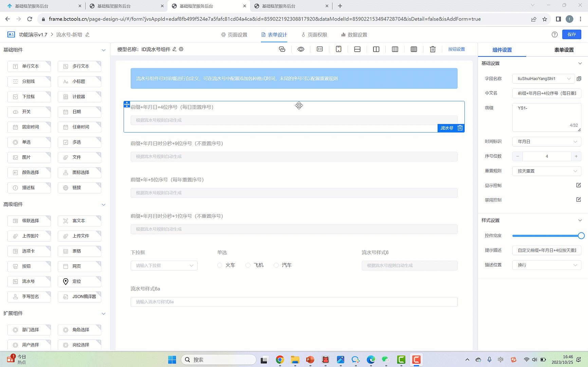The height and width of the screenshot is (367, 588).
Task: Delete the selected 流水号 component
Action: pyautogui.click(x=460, y=128)
